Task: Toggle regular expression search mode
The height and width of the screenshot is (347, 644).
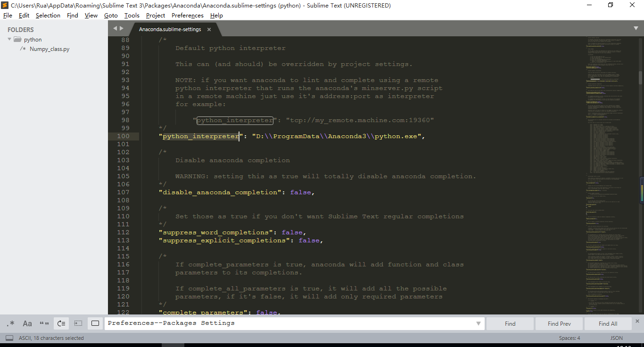Action: pyautogui.click(x=10, y=323)
